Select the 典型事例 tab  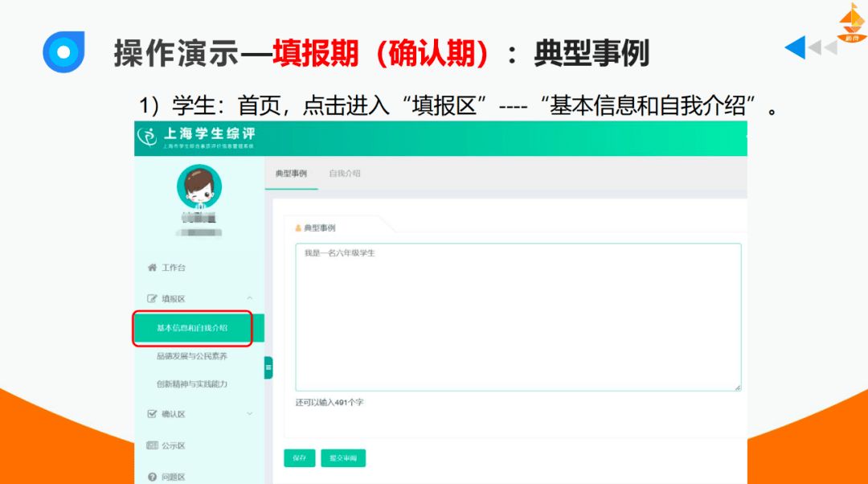coord(291,174)
